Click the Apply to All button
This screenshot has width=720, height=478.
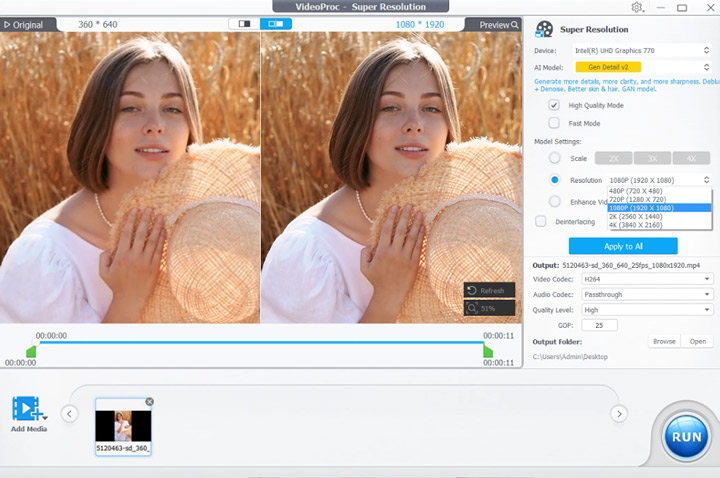coord(623,246)
